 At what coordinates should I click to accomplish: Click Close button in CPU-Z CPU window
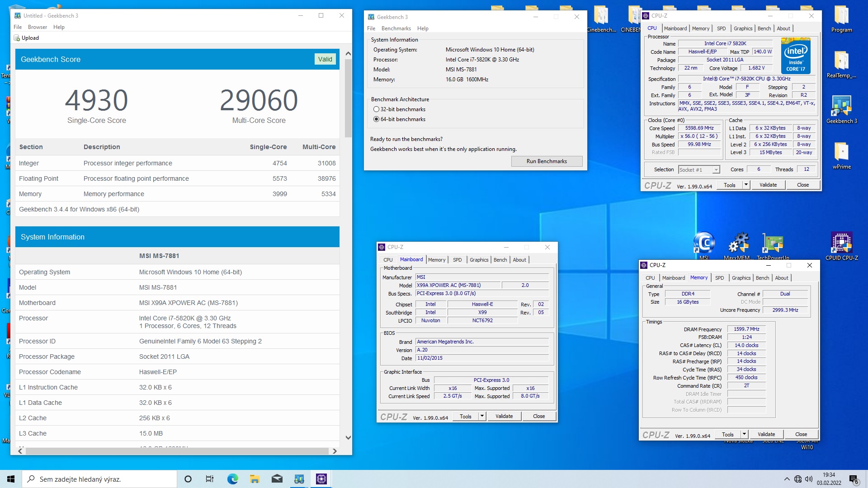click(803, 185)
